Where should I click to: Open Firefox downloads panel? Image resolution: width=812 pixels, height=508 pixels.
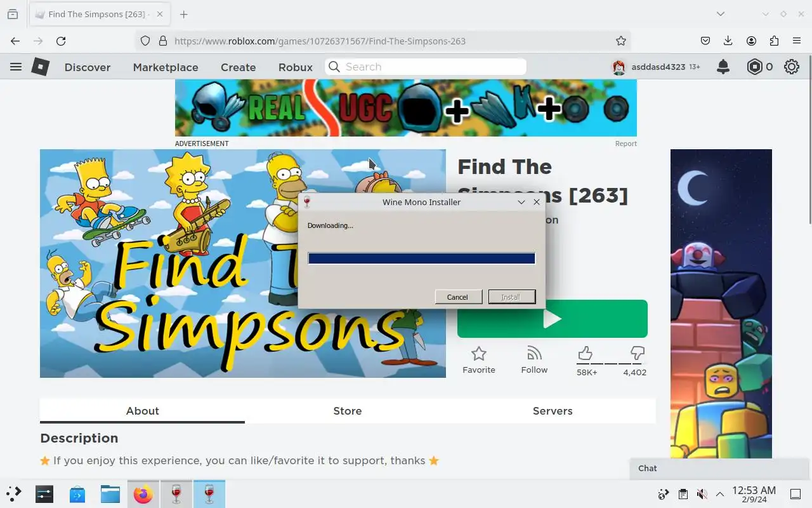728,41
